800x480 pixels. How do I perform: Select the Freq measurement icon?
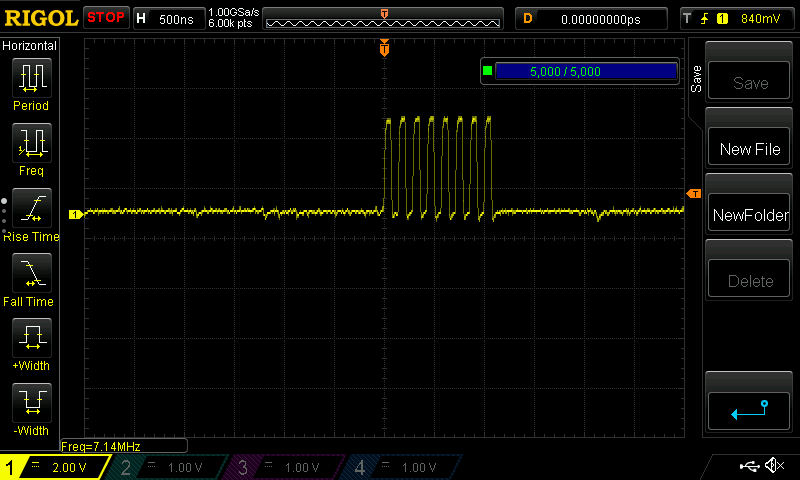(x=31, y=141)
